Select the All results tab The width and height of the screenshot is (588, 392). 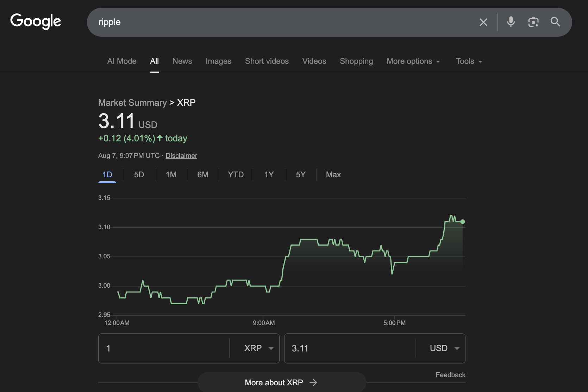click(x=154, y=61)
